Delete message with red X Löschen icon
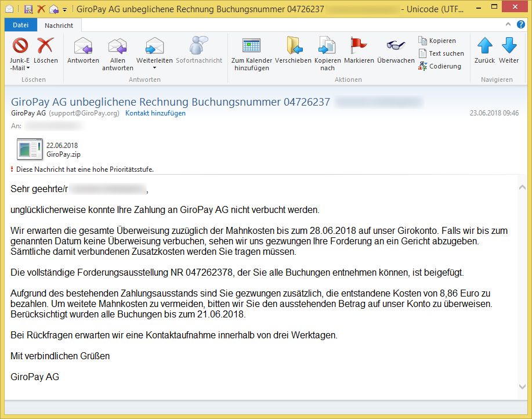Image resolution: width=532 pixels, height=419 pixels. point(45,45)
